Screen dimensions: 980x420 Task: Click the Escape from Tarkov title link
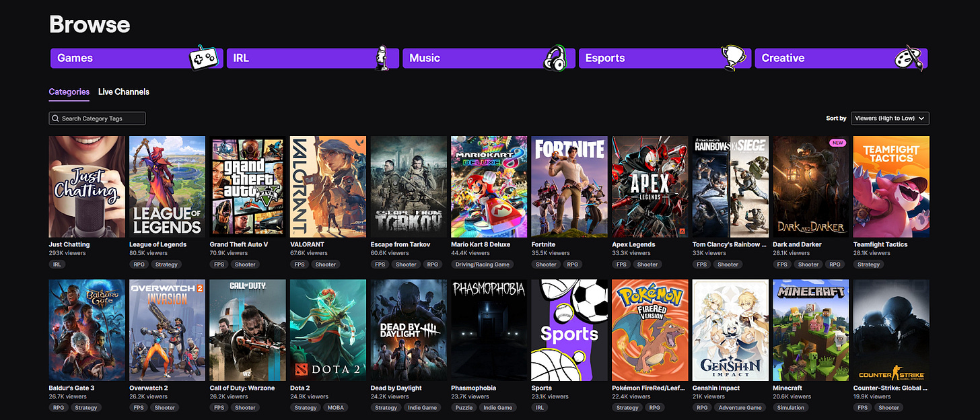click(400, 244)
